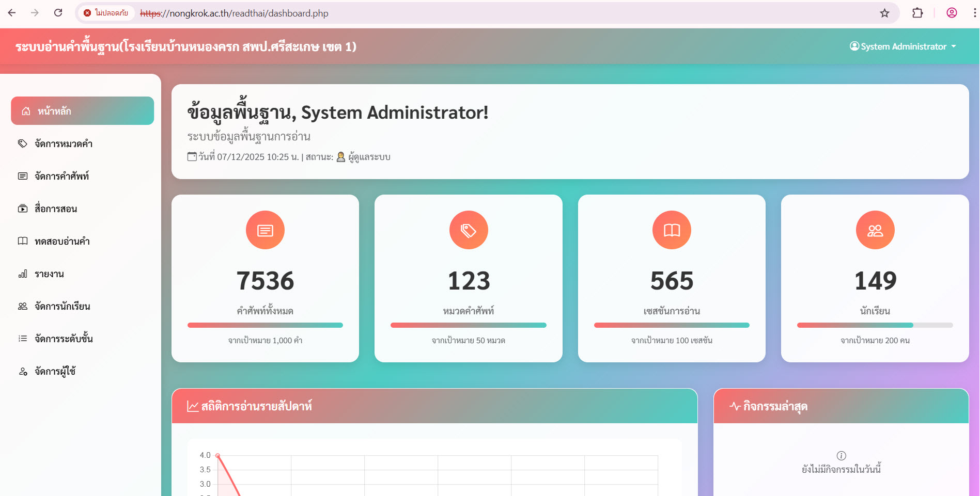This screenshot has width=980, height=496.
Task: Click the book icon beside ทดสอบอ่านคำ
Action: [x=23, y=241]
